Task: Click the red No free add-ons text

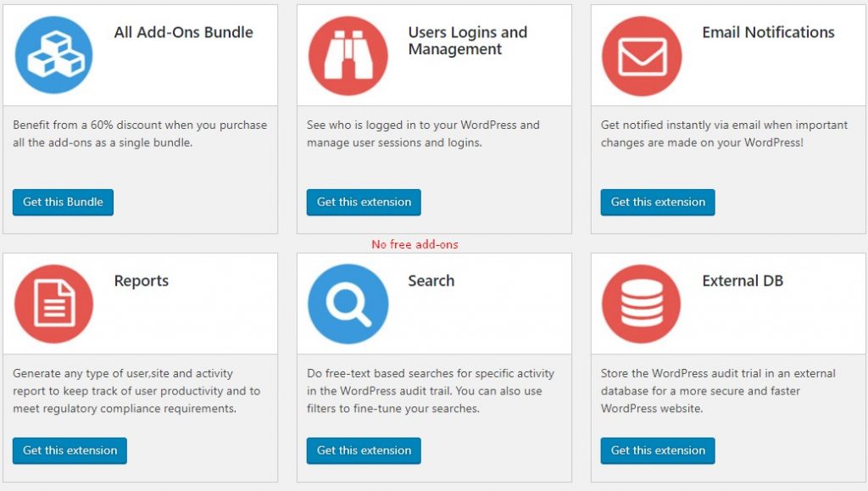Action: 415,244
